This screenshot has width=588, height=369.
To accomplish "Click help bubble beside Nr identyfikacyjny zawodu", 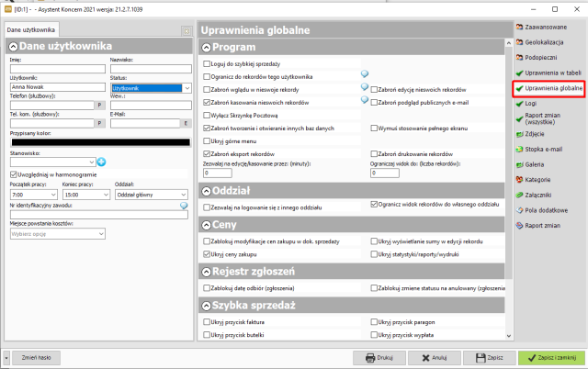I will (184, 206).
